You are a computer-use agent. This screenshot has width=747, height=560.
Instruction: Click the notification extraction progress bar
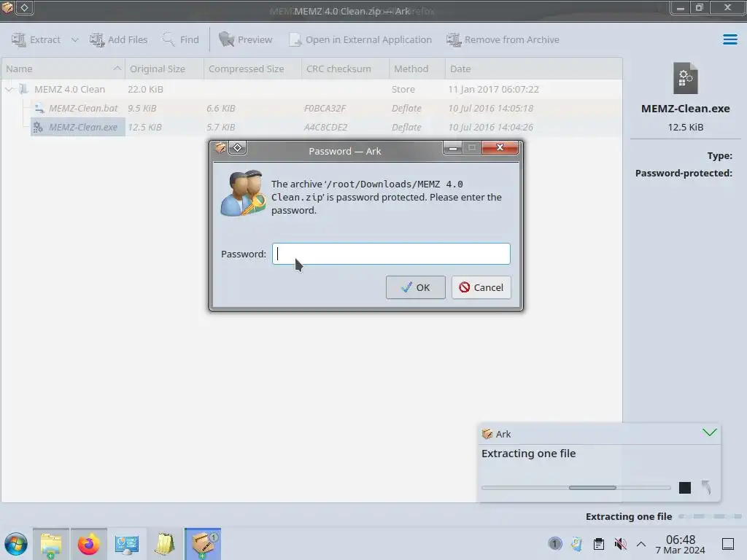(576, 488)
